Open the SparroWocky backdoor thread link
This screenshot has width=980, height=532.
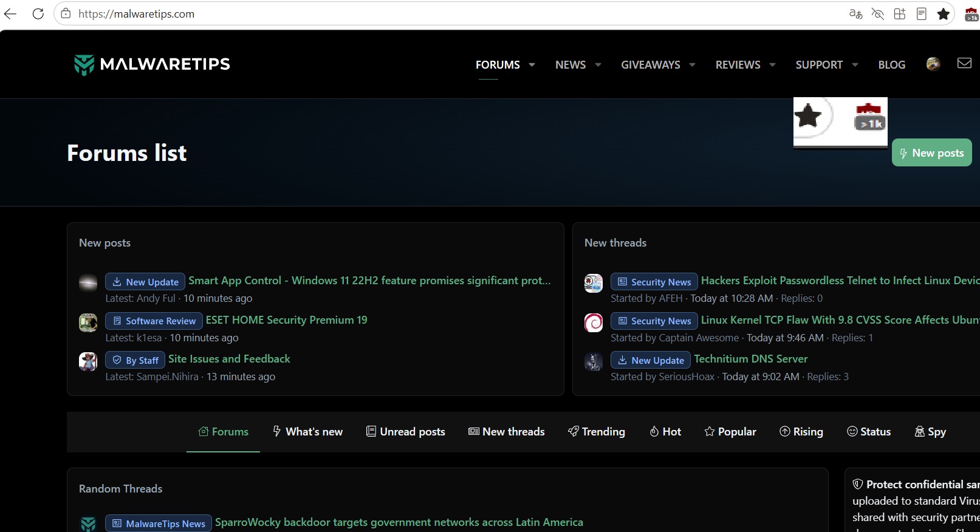pyautogui.click(x=399, y=522)
